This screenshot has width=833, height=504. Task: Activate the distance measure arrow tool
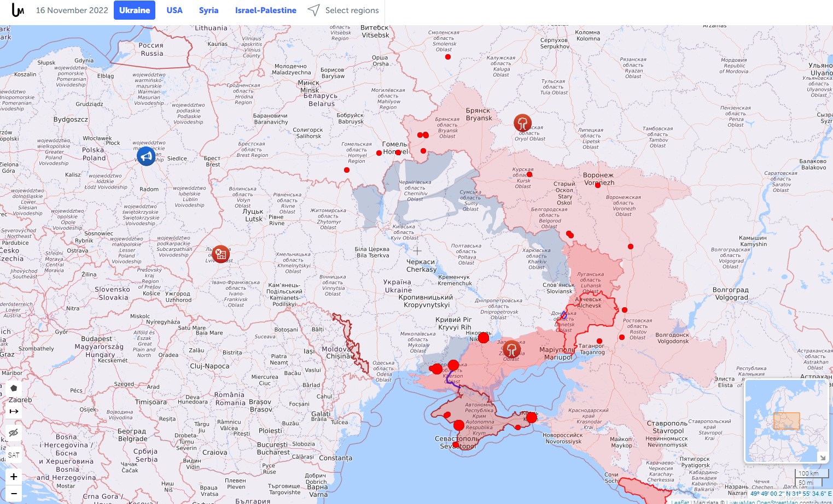tap(14, 411)
